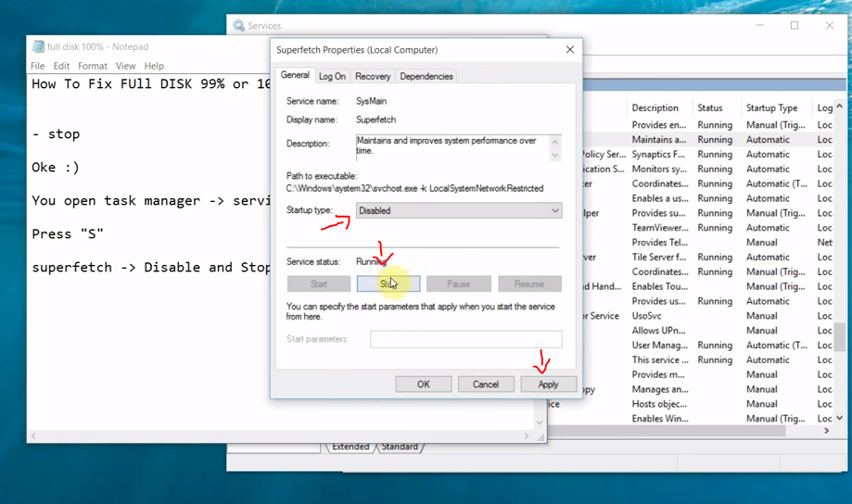The image size is (852, 504).
Task: Switch to Extended tab in Services
Action: [x=350, y=447]
